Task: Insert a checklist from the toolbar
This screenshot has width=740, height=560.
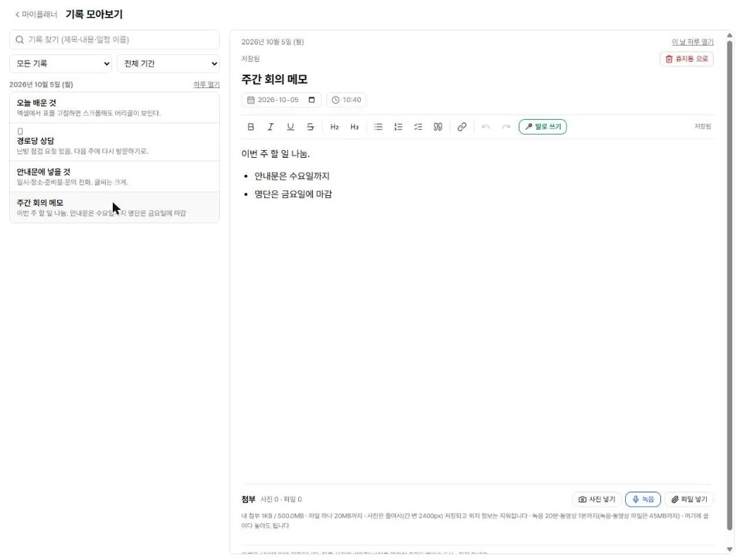Action: point(418,126)
